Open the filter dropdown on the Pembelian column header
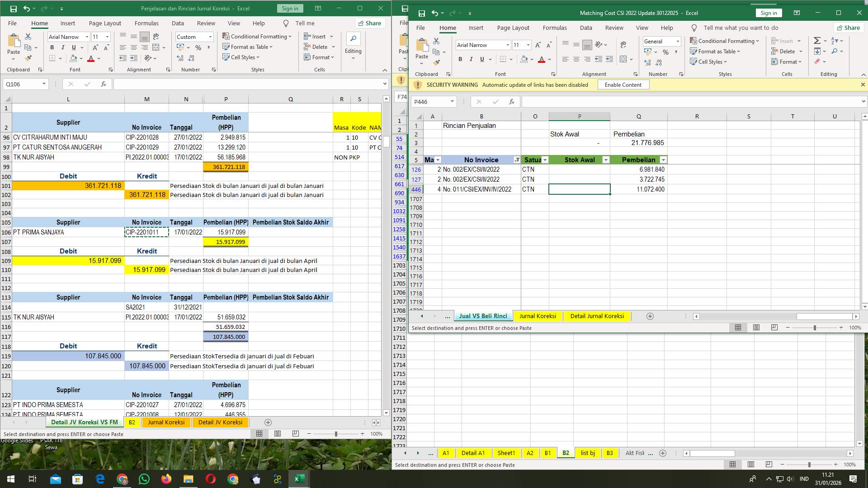868x488 pixels. coord(663,160)
